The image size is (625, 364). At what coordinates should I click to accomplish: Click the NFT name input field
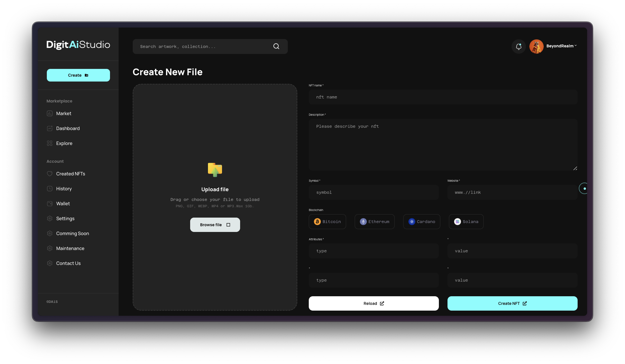point(443,97)
